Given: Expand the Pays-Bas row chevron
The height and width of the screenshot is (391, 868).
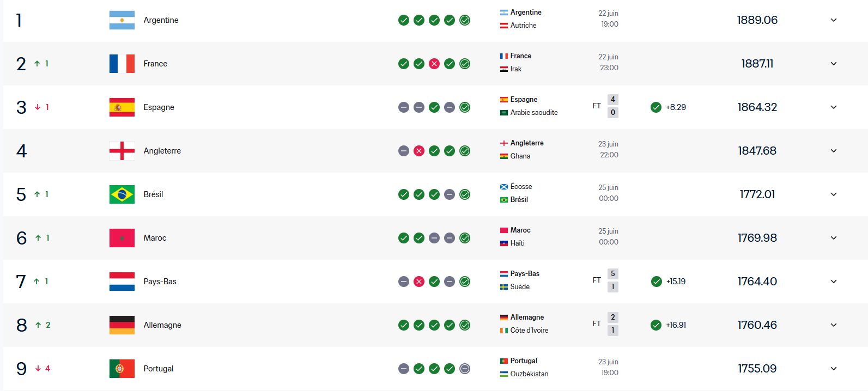Looking at the screenshot, I should click(834, 282).
